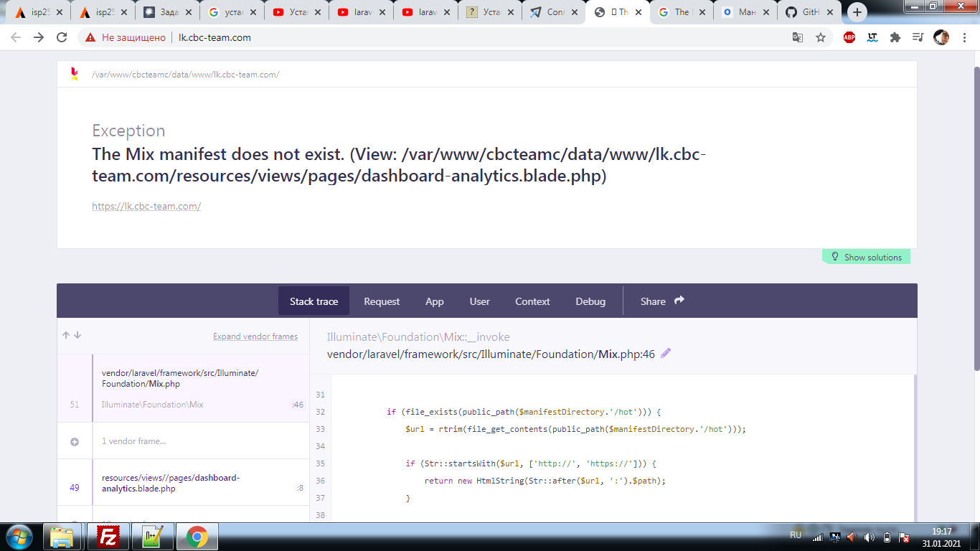This screenshot has width=980, height=551.
Task: Click the Ignition flame logo icon
Action: [x=74, y=74]
